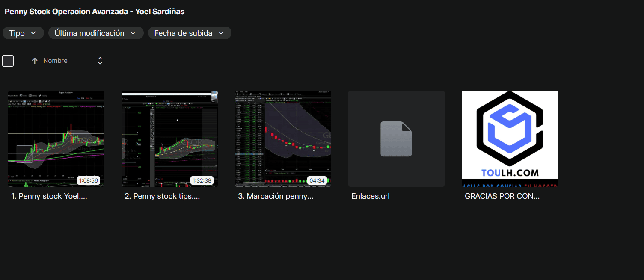This screenshot has width=644, height=280.
Task: Sort by the Nombre column header
Action: [x=55, y=61]
